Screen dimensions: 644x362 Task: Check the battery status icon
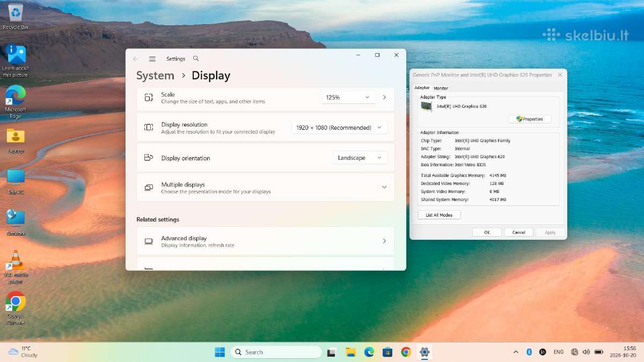[599, 352]
